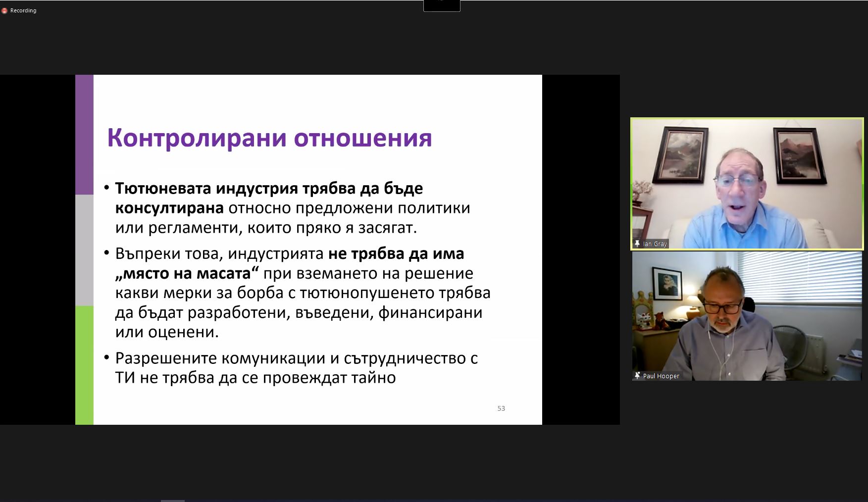Click the Ian Gray name label

tap(655, 244)
